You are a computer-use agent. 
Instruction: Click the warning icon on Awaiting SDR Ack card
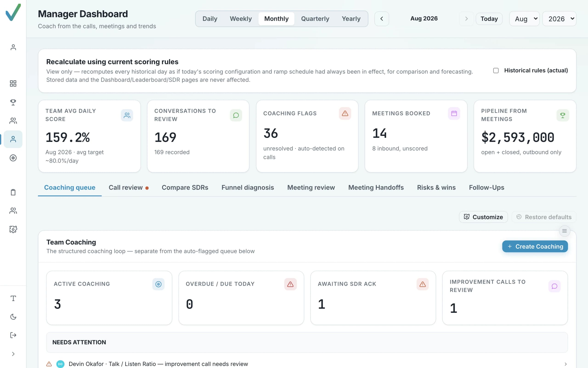pos(423,284)
